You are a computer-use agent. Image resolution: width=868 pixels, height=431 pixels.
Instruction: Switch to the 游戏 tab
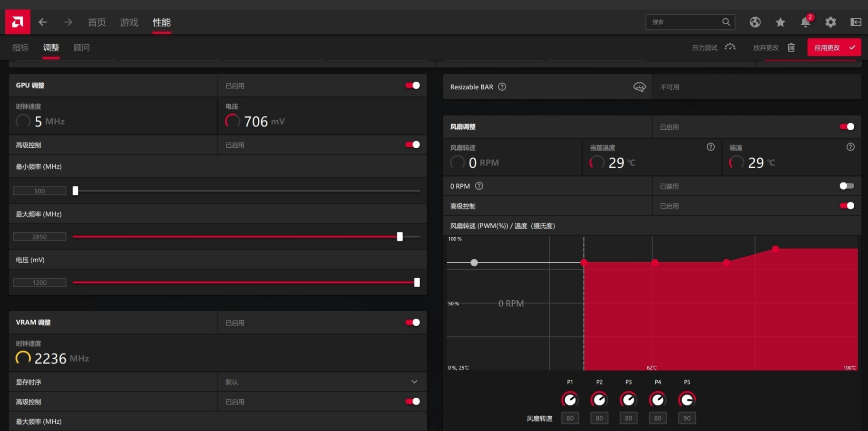click(129, 22)
